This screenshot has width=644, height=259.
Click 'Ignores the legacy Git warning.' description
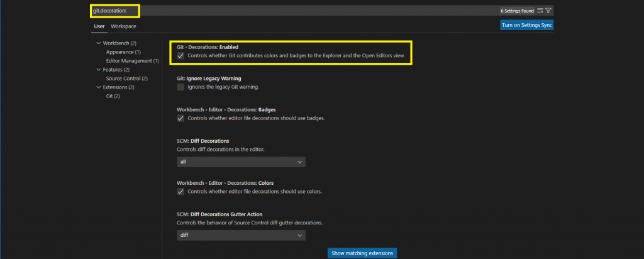click(223, 87)
